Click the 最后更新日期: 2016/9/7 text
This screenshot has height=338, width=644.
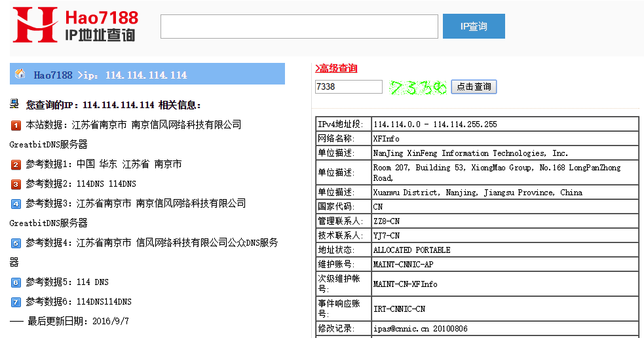pos(78,321)
